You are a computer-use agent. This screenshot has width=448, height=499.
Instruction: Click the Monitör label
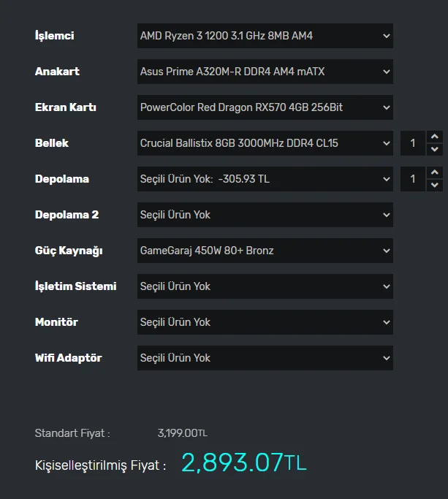(x=56, y=322)
